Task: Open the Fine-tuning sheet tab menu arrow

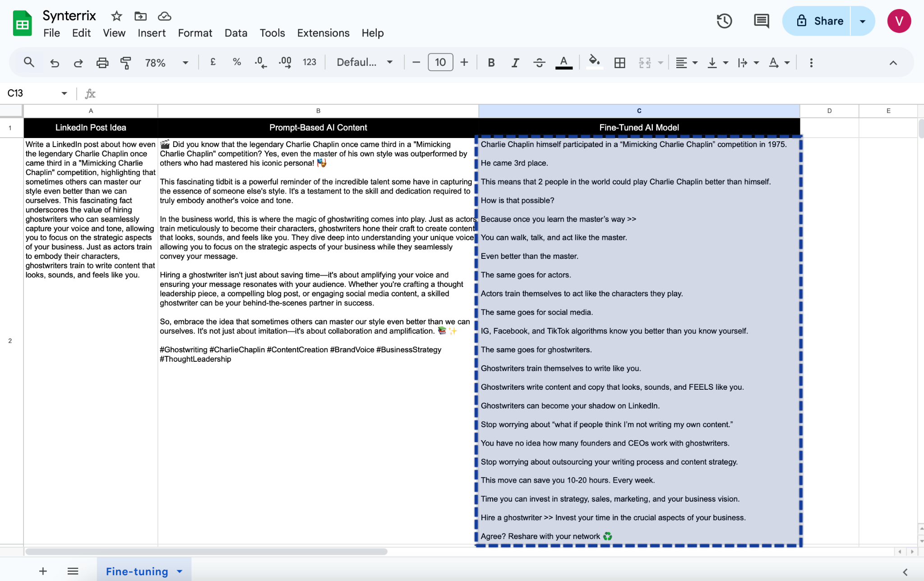Action: pos(180,571)
